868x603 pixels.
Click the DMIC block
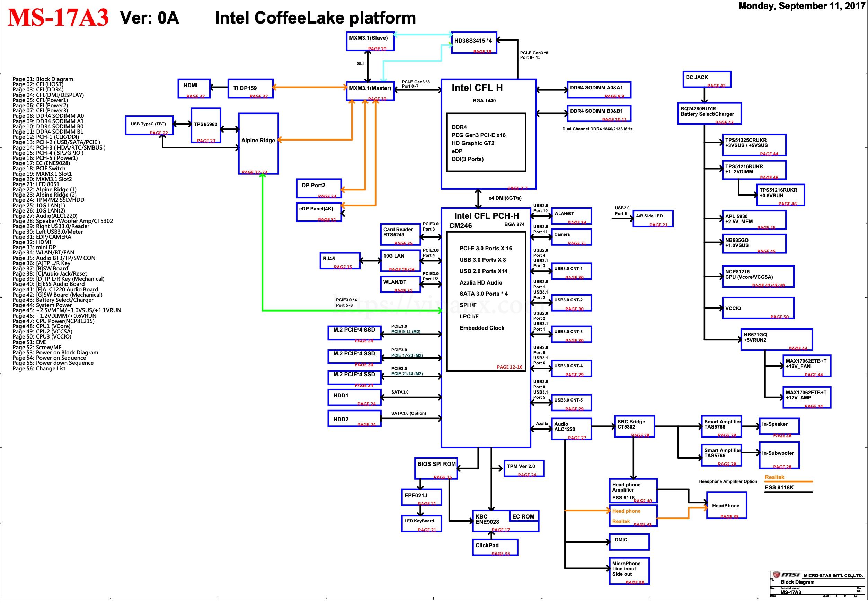(x=629, y=542)
